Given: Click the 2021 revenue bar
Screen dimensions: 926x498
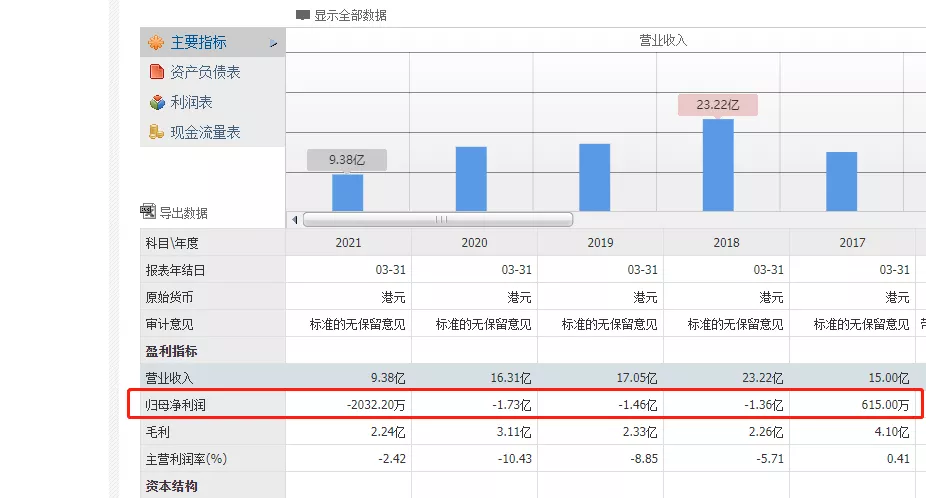Looking at the screenshot, I should click(x=348, y=193).
